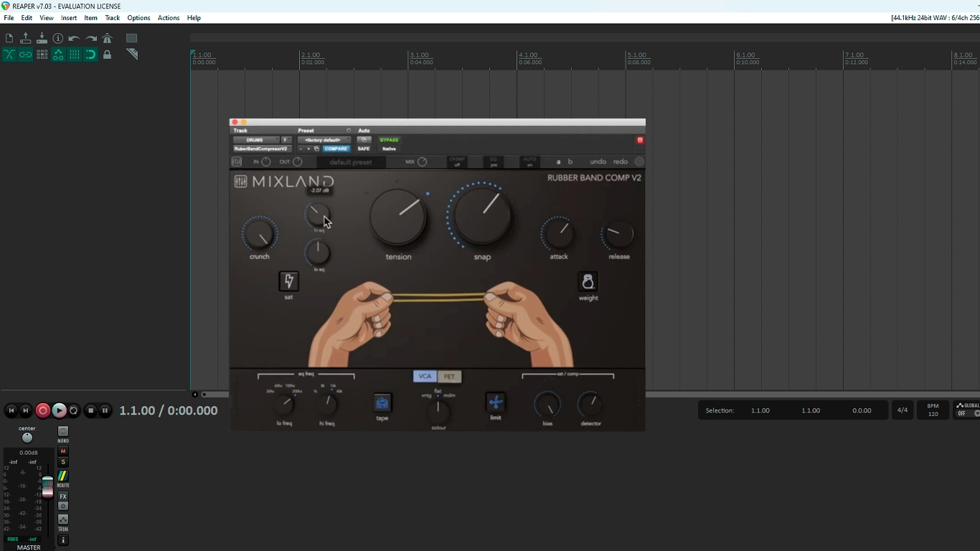This screenshot has height=551, width=980.
Task: Click the master volume fader handle
Action: 47,486
